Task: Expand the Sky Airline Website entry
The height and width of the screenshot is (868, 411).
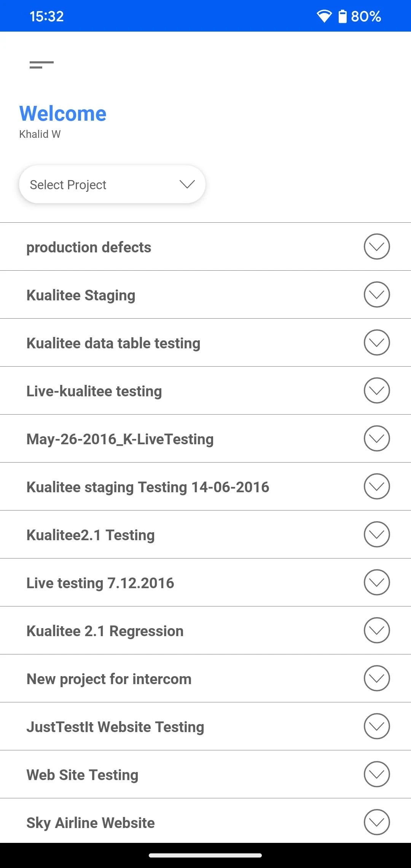Action: [377, 822]
